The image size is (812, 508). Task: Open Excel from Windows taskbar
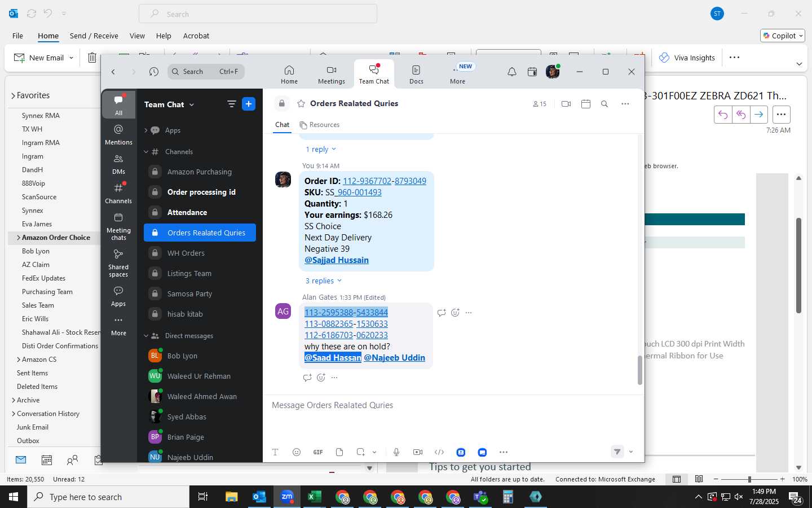click(x=314, y=497)
